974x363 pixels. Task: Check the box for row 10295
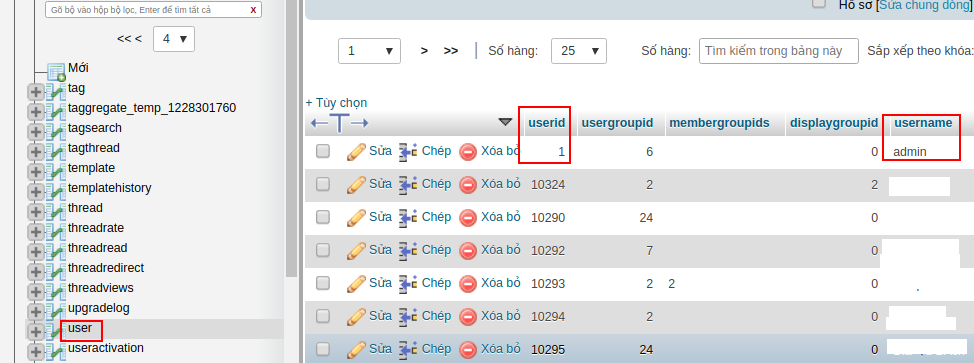coord(322,349)
